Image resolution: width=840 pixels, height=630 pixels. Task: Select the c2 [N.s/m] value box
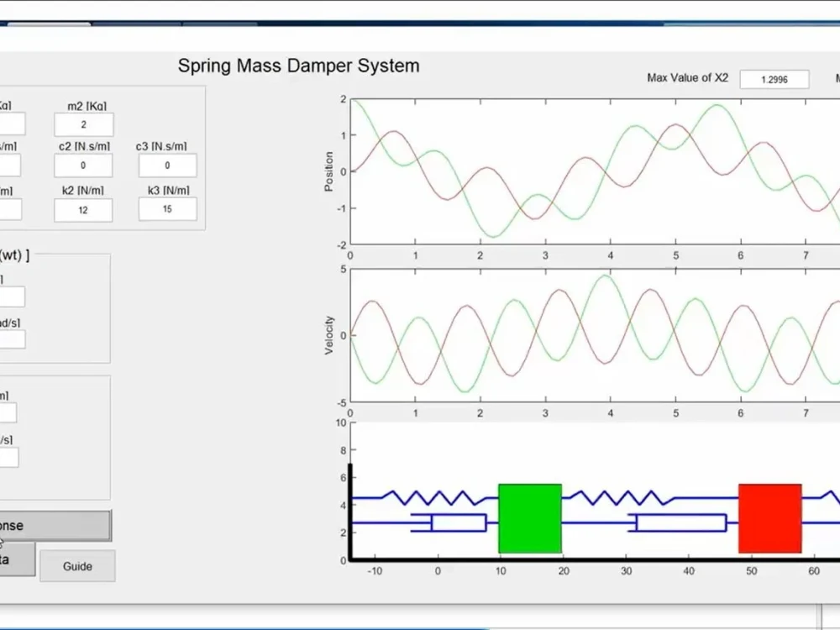(83, 165)
